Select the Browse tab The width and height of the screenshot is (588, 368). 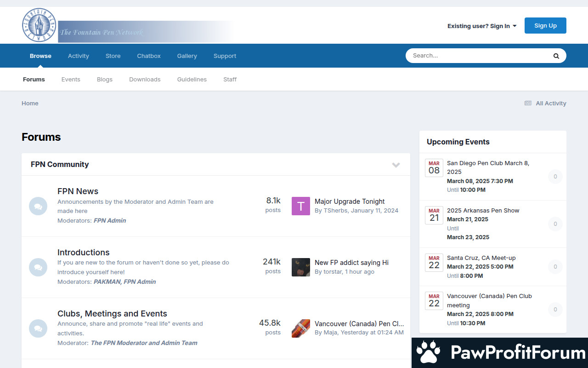click(40, 56)
